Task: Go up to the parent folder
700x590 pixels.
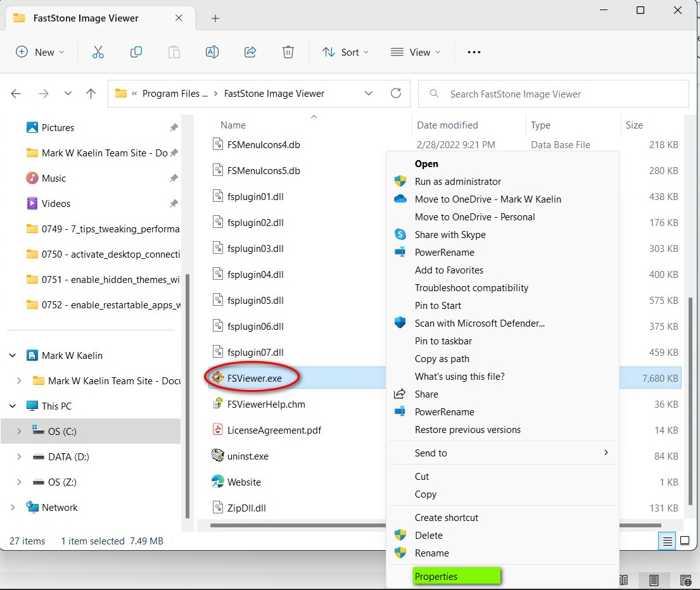Action: [90, 92]
